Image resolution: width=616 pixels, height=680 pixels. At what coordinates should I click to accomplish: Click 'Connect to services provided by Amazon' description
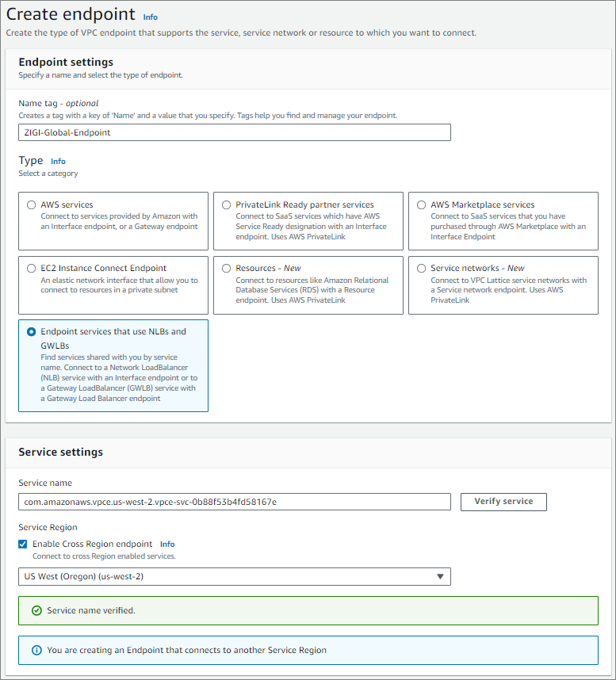pos(119,221)
